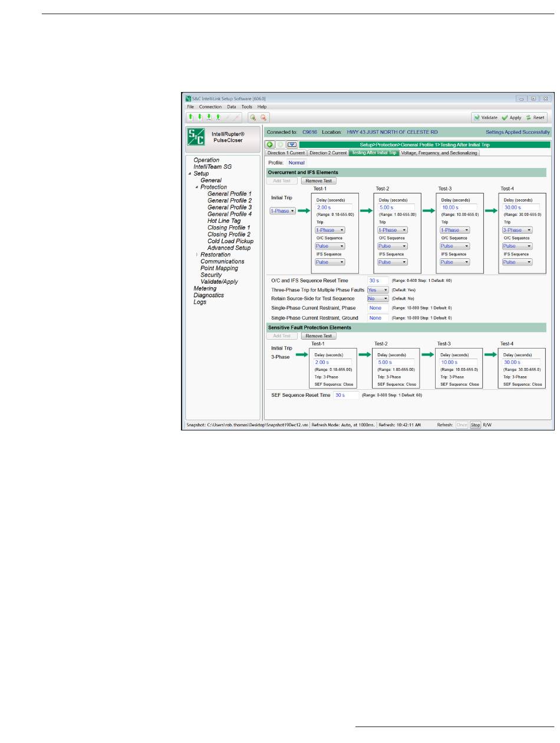
Task: Click Test-2 Delay field showing 5.00 s in Overcurrent section
Action: [x=396, y=208]
